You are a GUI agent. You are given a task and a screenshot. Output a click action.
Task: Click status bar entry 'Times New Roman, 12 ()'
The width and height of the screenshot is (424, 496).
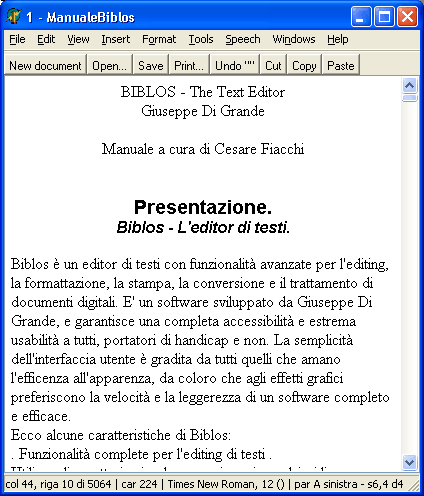pos(226,484)
